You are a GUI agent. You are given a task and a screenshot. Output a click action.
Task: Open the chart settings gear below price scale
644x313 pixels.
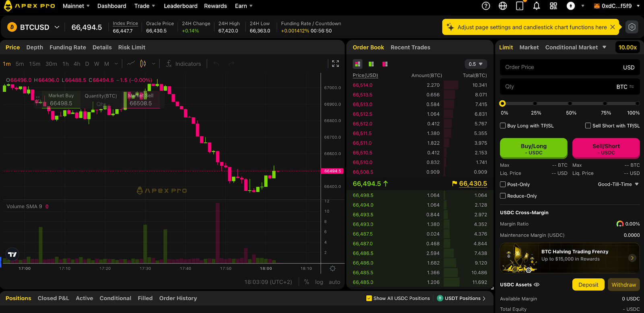(x=332, y=268)
